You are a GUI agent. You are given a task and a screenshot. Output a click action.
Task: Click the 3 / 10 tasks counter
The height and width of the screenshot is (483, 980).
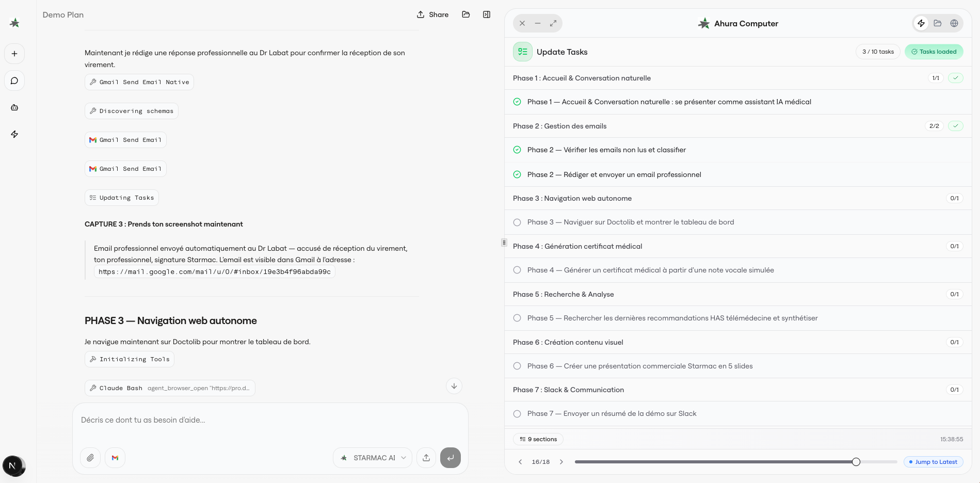click(878, 52)
